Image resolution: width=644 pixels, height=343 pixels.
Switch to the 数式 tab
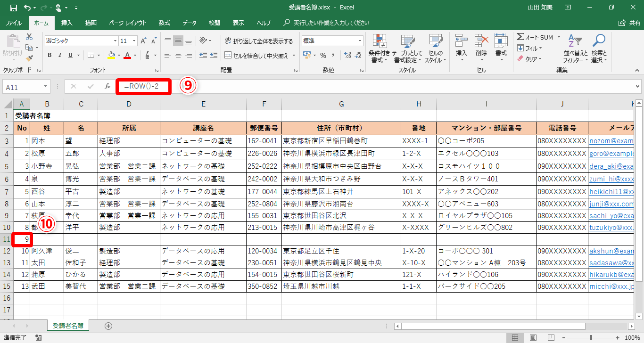[165, 23]
